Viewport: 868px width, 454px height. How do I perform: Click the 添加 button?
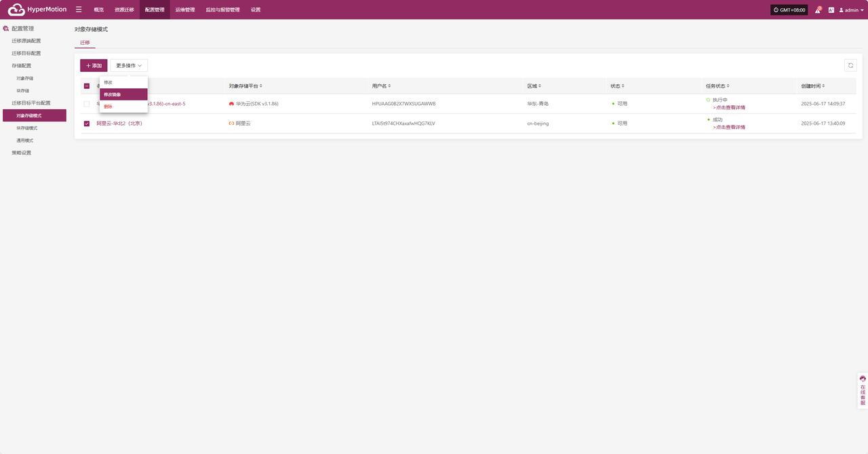tap(94, 65)
